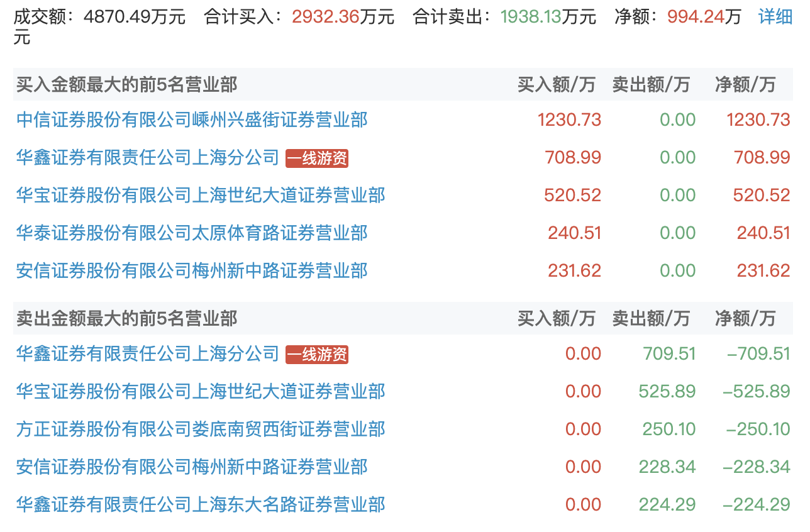The width and height of the screenshot is (810, 532).
Task: Click 华鑫证券上海分公司 in the buy list
Action: [147, 157]
